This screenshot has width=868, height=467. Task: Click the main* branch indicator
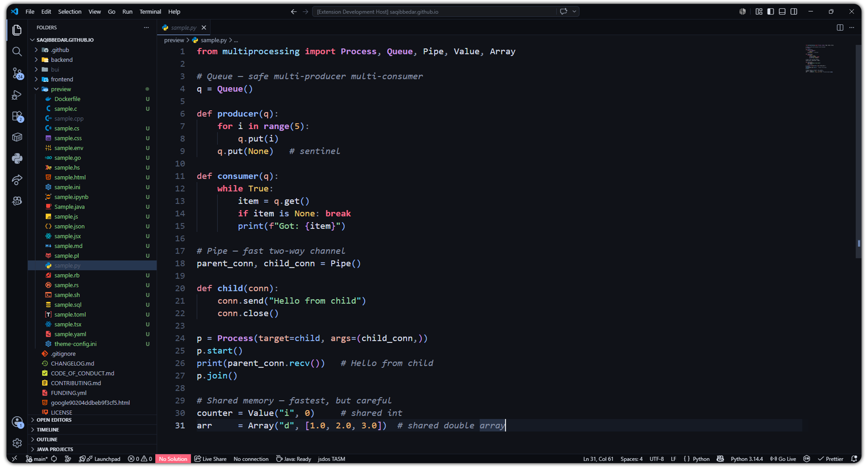[36, 459]
